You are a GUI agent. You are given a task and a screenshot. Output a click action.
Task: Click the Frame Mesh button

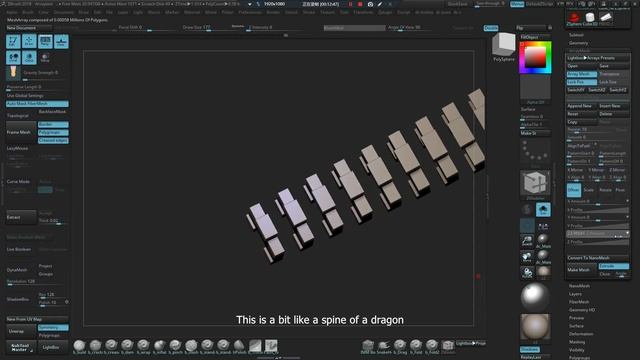tap(21, 132)
